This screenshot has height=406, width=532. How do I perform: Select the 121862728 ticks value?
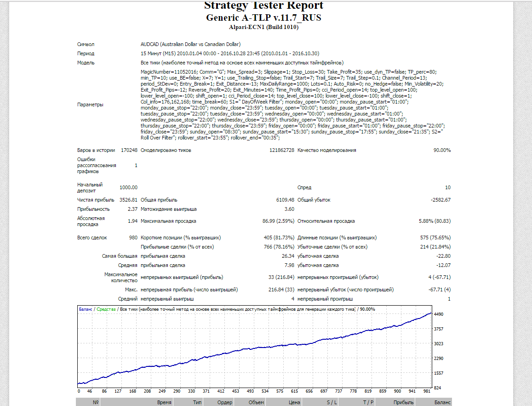pyautogui.click(x=281, y=150)
